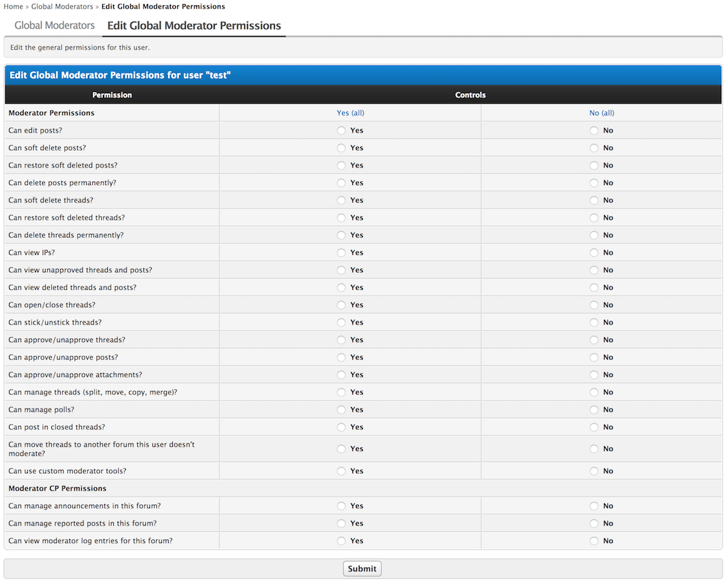Select Yes for Can manage reported posts
The height and width of the screenshot is (584, 728).
341,524
